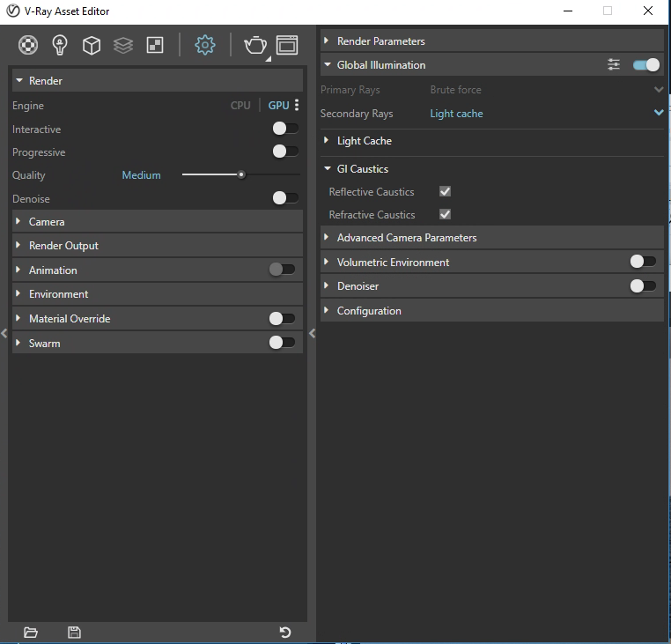The width and height of the screenshot is (671, 644).
Task: Click the V-Ray logo in title bar
Action: point(13,11)
